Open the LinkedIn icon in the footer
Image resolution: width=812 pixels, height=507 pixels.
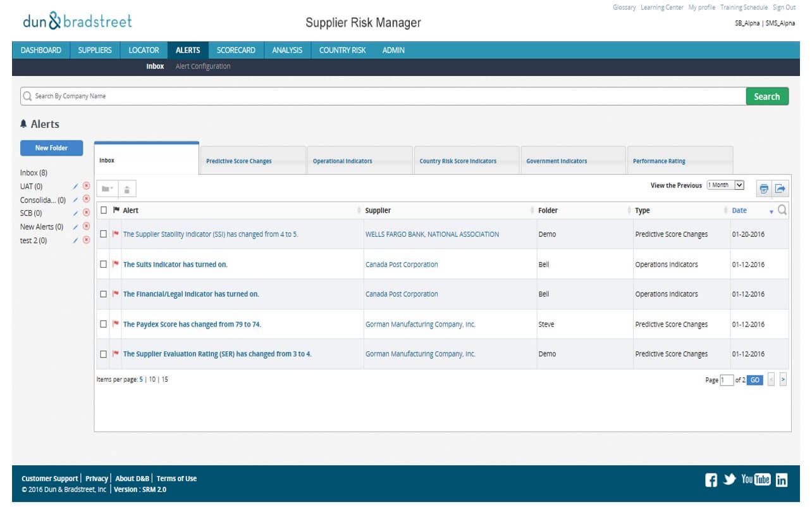point(782,480)
